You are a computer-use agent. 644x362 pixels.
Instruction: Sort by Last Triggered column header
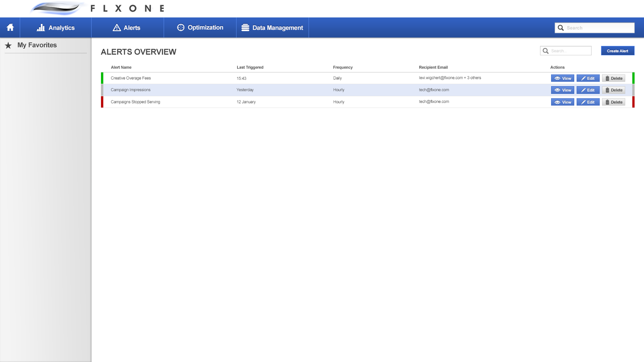[250, 67]
